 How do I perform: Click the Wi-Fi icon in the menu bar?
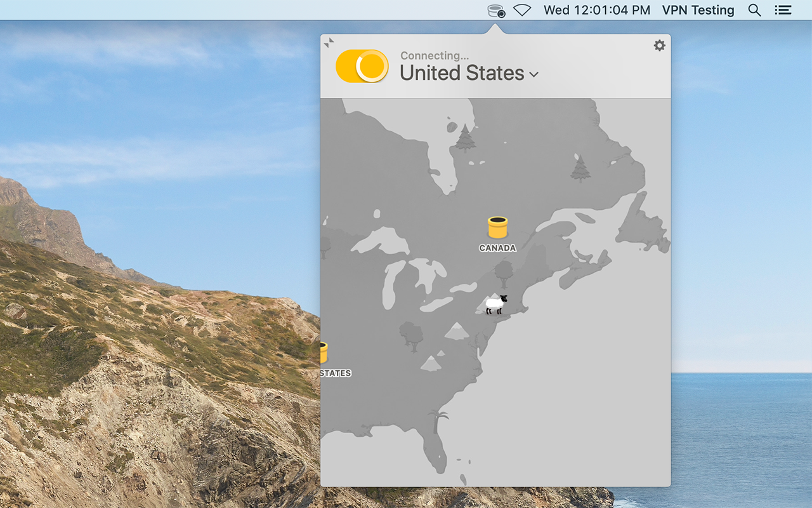tap(521, 10)
